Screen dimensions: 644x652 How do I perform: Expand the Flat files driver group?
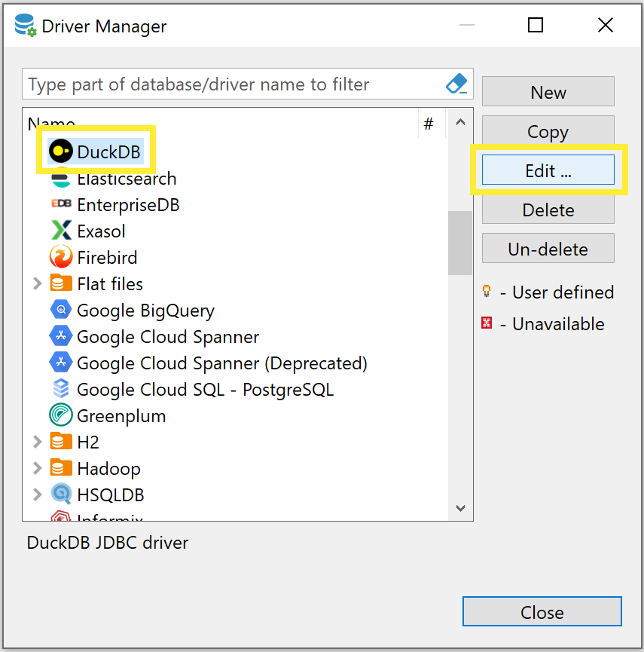click(36, 283)
